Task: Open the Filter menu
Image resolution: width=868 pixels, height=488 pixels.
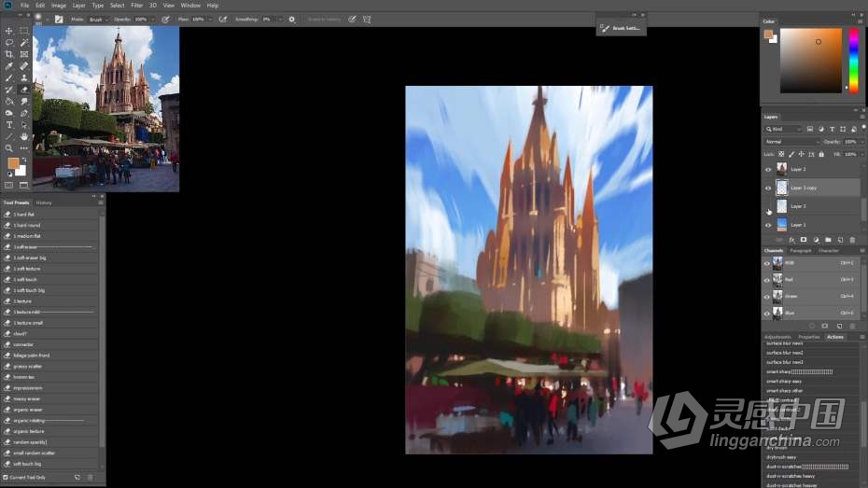Action: pyautogui.click(x=136, y=5)
